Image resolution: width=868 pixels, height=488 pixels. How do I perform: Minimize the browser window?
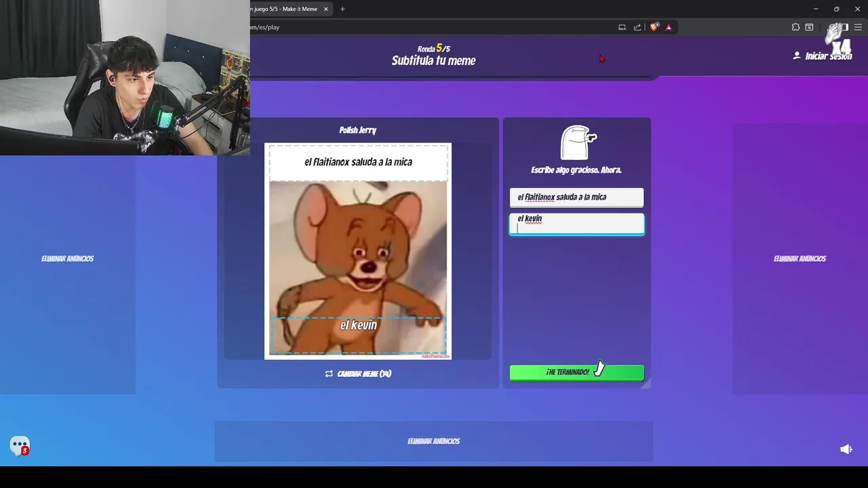click(816, 9)
